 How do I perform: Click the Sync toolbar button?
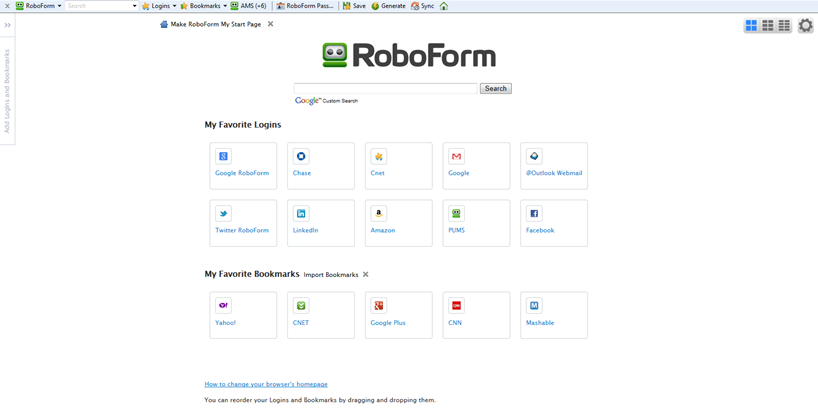pyautogui.click(x=423, y=6)
